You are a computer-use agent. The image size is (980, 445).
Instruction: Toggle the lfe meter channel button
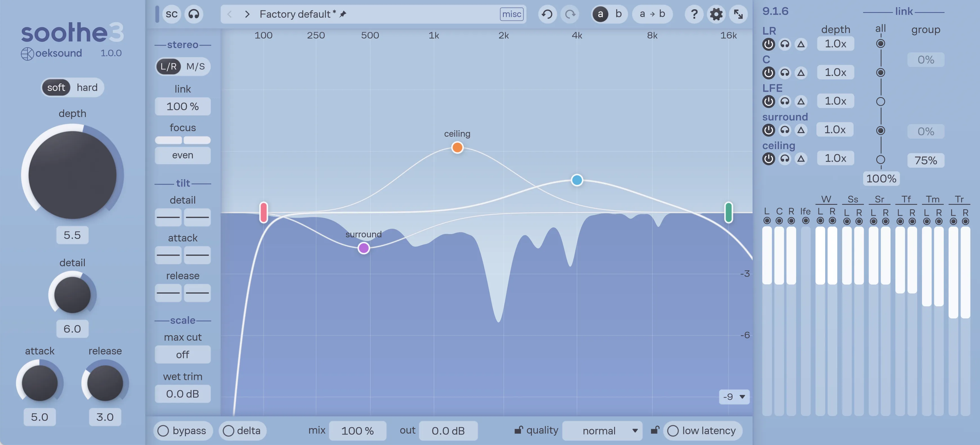(x=806, y=221)
